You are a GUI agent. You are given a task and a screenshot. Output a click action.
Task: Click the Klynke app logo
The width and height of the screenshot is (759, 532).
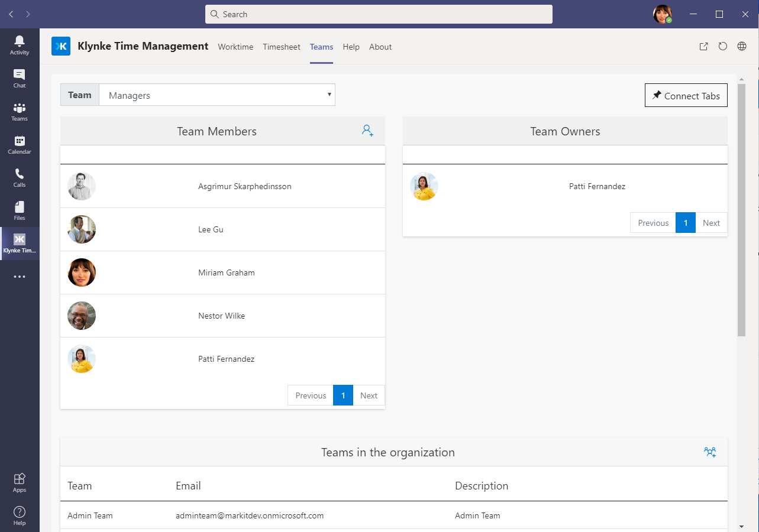[61, 46]
